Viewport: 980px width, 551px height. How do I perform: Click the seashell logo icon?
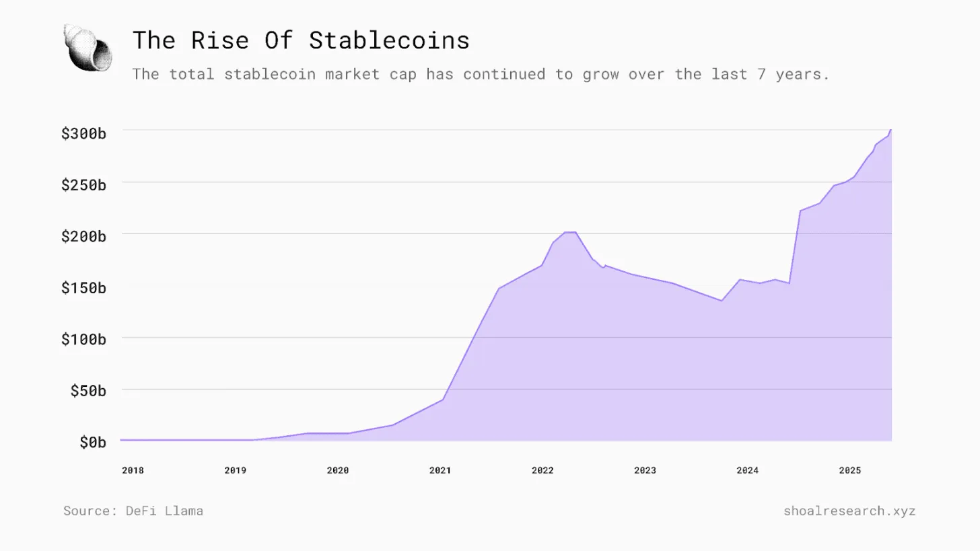[87, 47]
